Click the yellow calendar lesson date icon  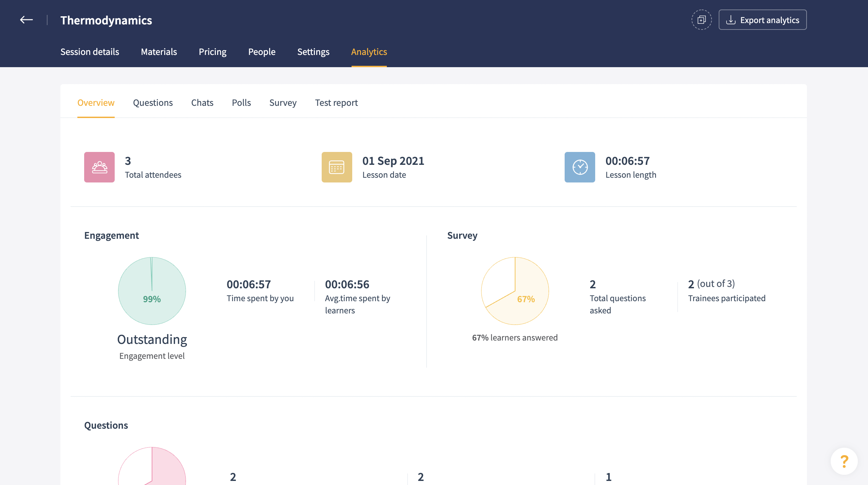click(x=337, y=167)
